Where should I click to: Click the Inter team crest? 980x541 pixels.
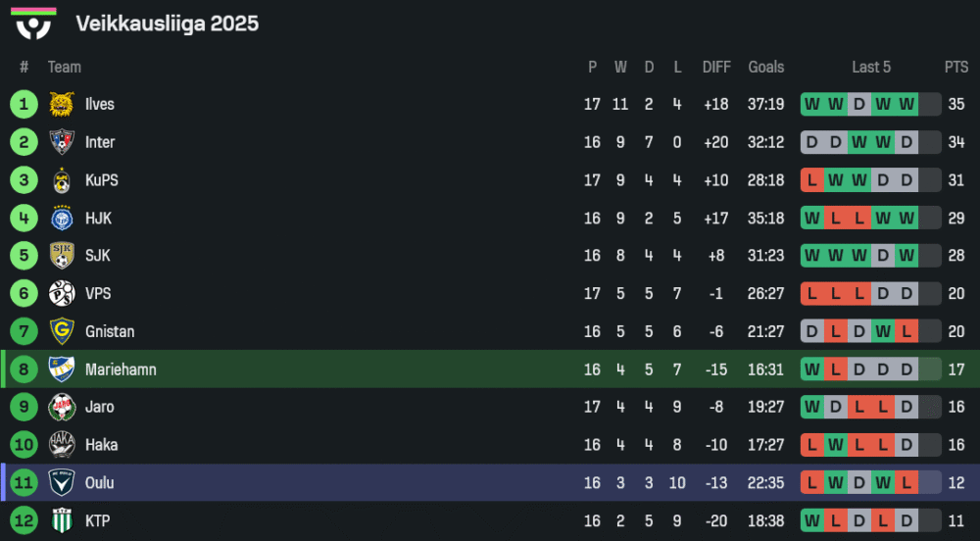(x=62, y=142)
